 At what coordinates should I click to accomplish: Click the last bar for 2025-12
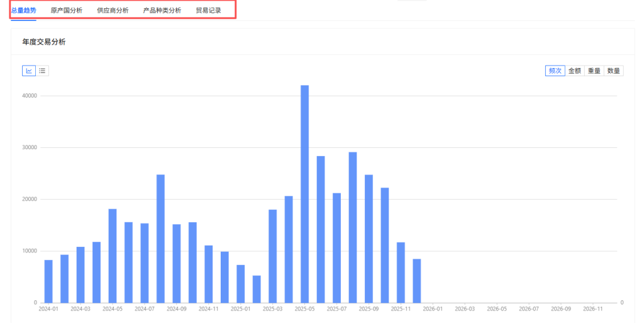[x=417, y=281]
